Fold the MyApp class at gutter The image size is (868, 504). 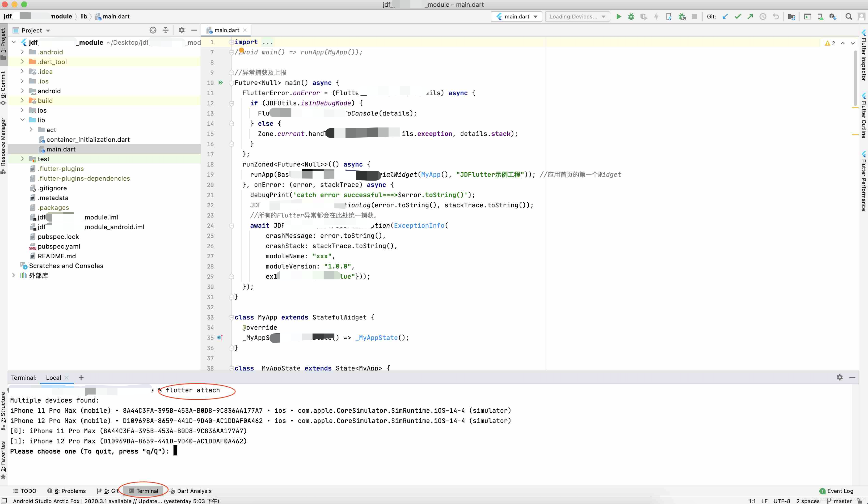[x=231, y=317]
